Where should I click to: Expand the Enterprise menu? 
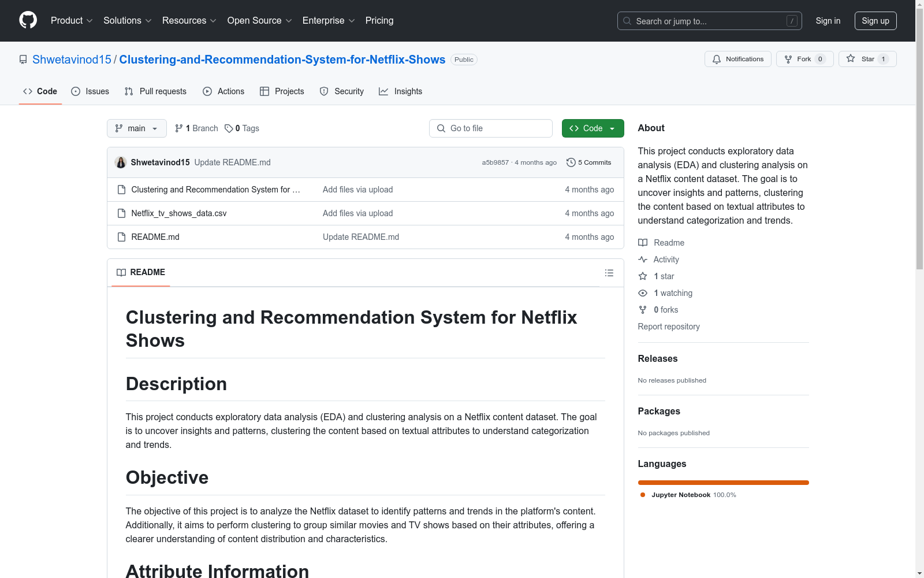tap(329, 20)
